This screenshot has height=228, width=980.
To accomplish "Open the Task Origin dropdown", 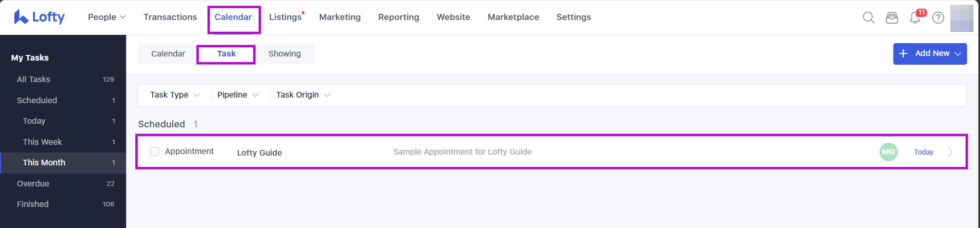I will click(303, 95).
